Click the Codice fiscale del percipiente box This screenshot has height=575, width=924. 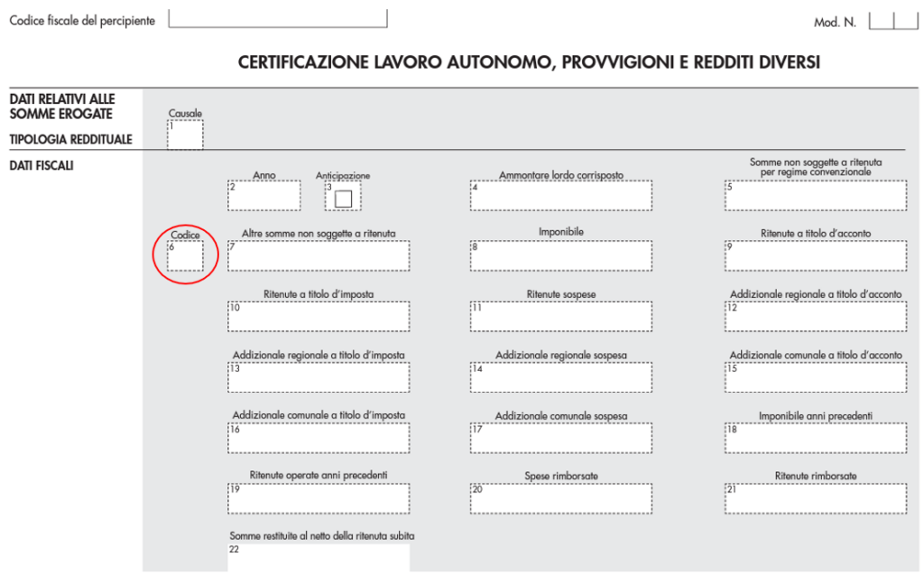[278, 18]
